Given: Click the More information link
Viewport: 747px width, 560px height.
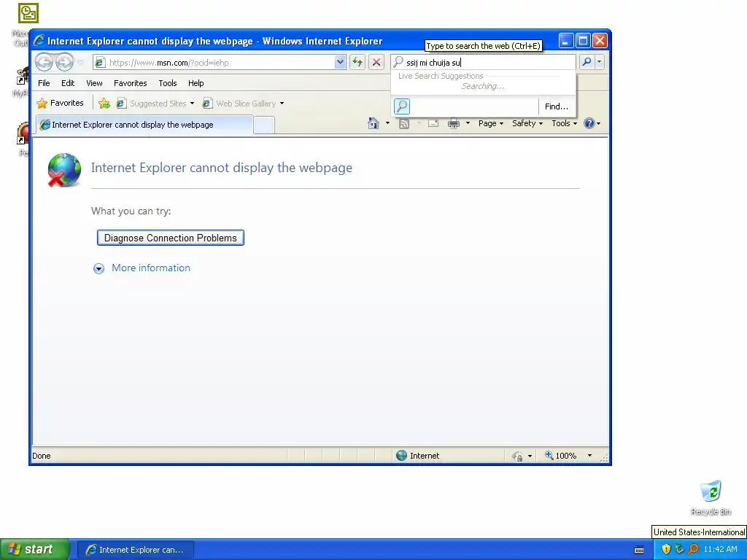Looking at the screenshot, I should pyautogui.click(x=151, y=268).
